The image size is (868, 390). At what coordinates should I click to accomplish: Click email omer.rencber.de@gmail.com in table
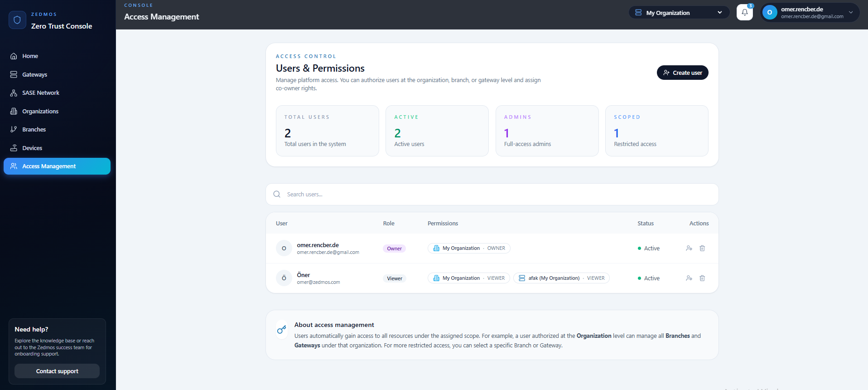pyautogui.click(x=328, y=252)
